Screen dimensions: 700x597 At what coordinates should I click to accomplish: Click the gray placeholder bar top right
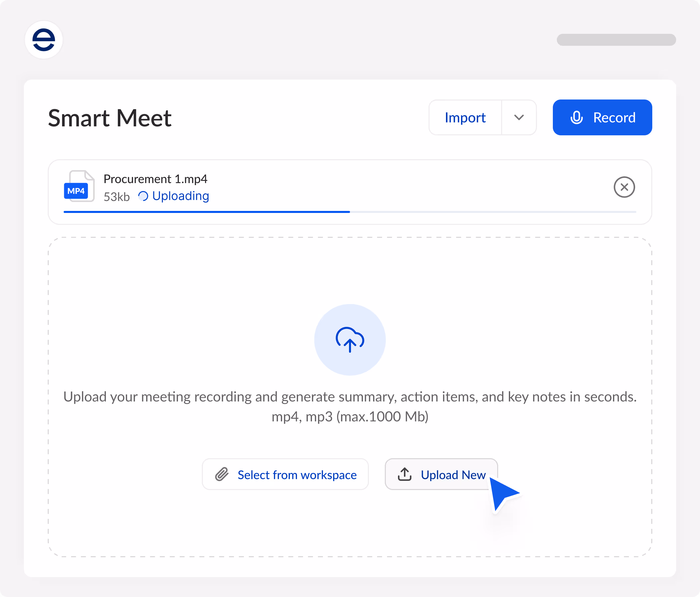(616, 40)
